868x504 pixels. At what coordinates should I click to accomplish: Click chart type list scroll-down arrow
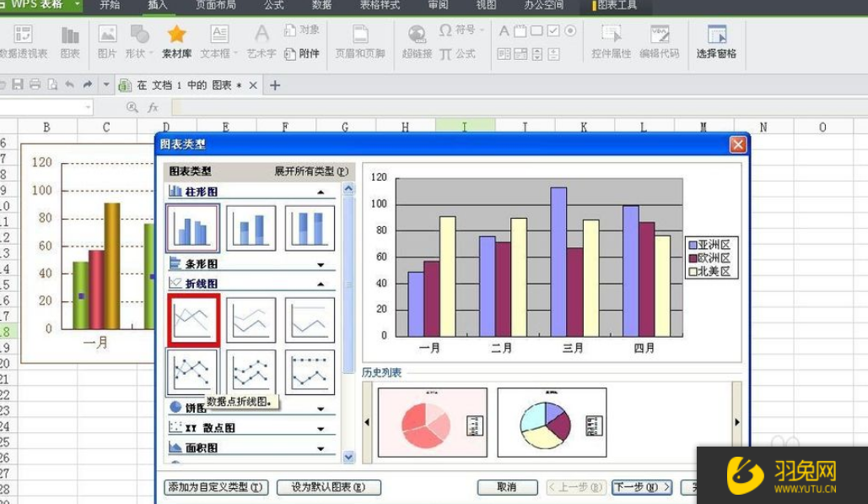(348, 457)
